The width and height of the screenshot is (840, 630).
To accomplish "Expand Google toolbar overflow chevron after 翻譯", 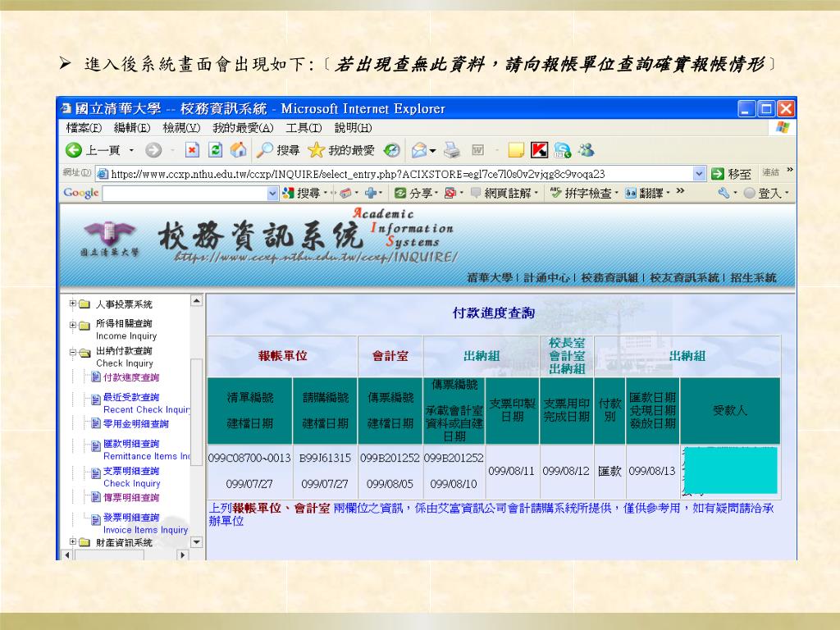I will 680,190.
